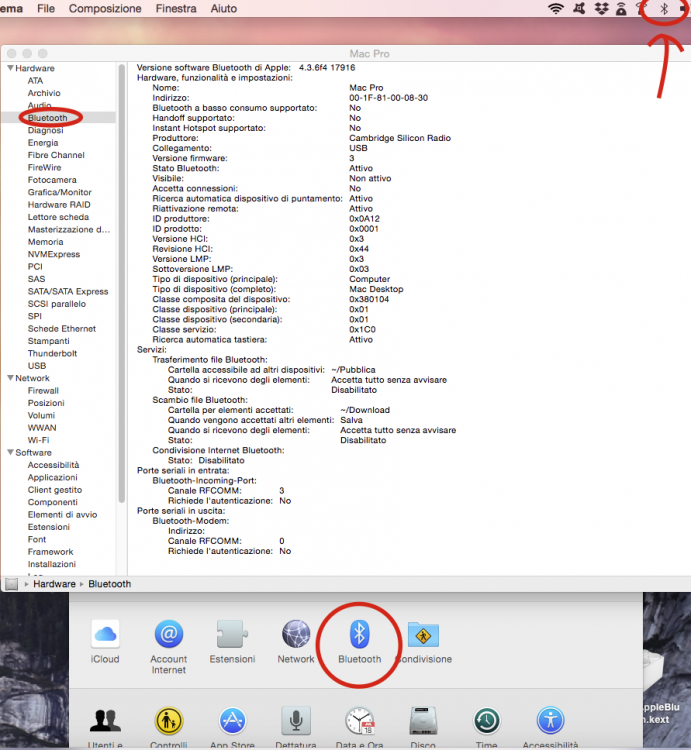The image size is (691, 750).
Task: Open the Bluetooth preference pane icon
Action: point(360,634)
